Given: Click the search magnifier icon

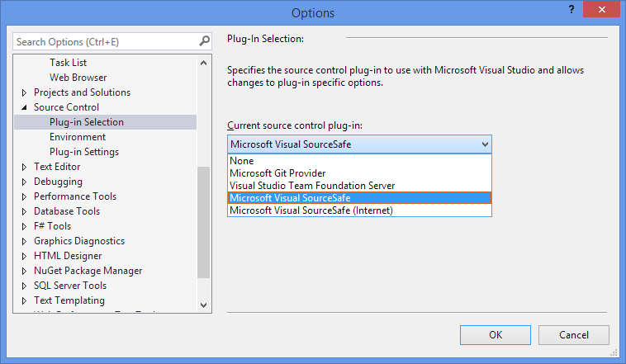Looking at the screenshot, I should [x=204, y=41].
